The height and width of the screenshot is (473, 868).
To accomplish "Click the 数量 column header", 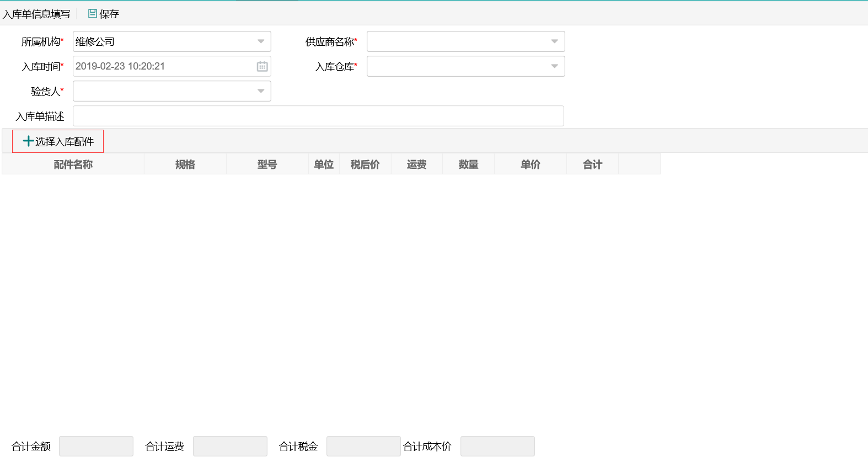I will point(469,164).
